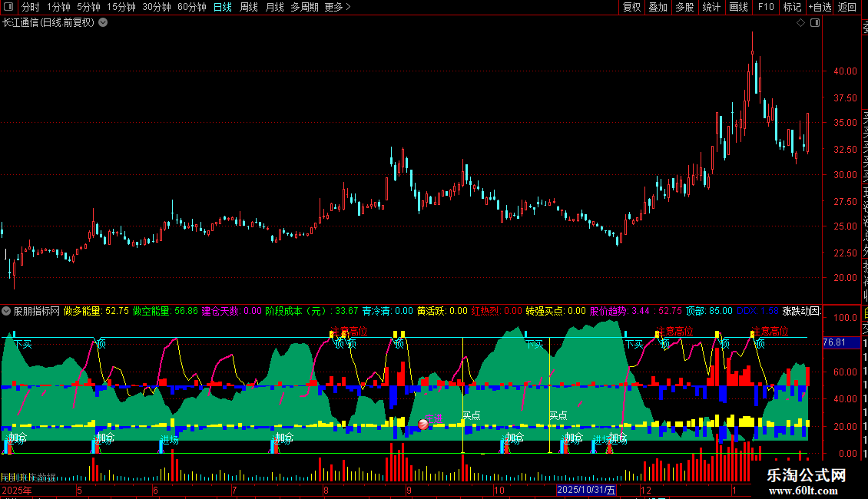Toggle the left sidebar panel icon
Screen dimensions: 868x499
coord(8,7)
